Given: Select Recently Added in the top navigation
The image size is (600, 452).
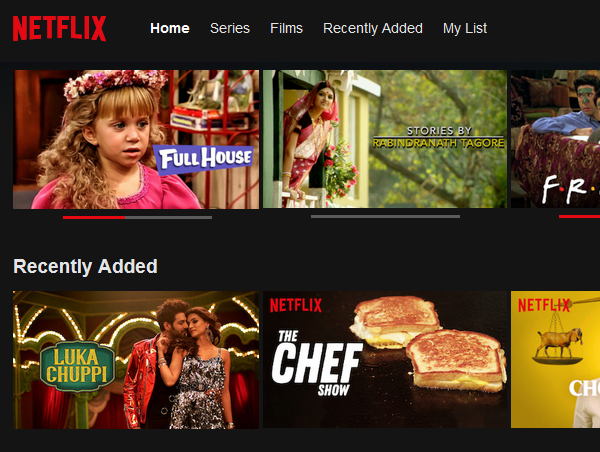Looking at the screenshot, I should click(373, 28).
